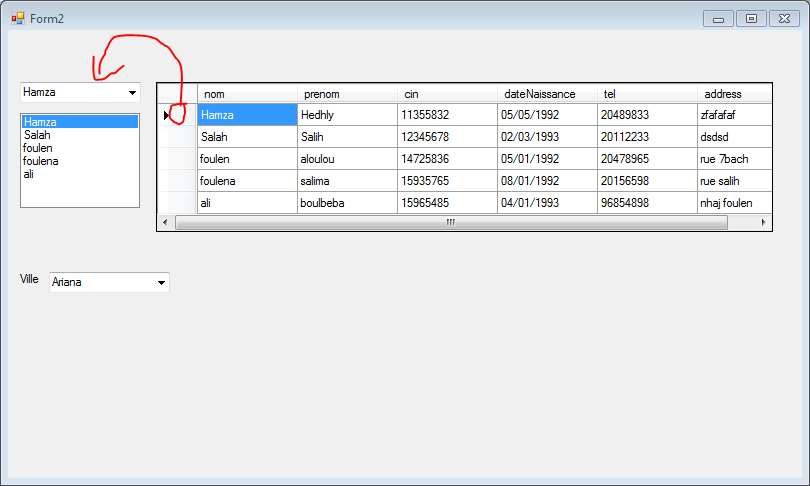Sort by the nom column header
Image resolution: width=810 pixels, height=486 pixels.
(247, 94)
